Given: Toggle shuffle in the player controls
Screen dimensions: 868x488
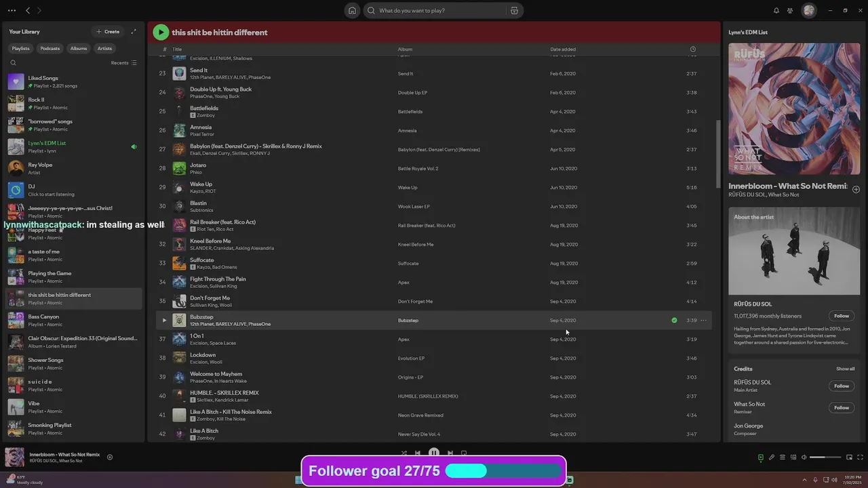Looking at the screenshot, I should (404, 453).
